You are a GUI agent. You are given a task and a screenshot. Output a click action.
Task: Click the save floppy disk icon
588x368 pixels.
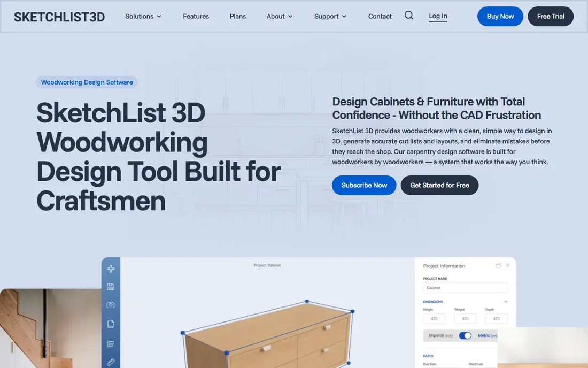[111, 287]
